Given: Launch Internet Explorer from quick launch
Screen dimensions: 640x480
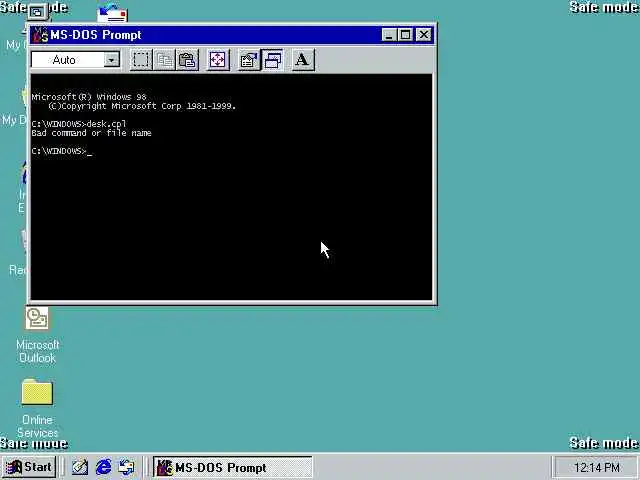Looking at the screenshot, I should [103, 467].
